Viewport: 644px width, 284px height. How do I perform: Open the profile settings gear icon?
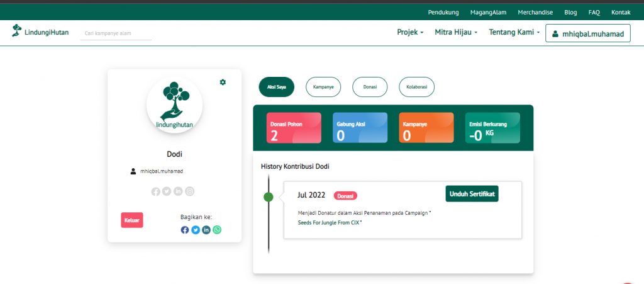223,82
